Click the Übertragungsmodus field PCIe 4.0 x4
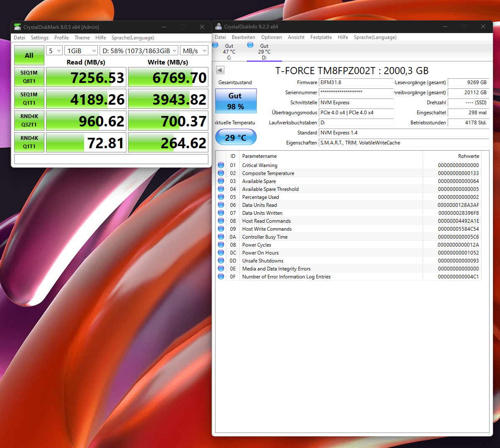The height and width of the screenshot is (448, 500). coord(356,112)
